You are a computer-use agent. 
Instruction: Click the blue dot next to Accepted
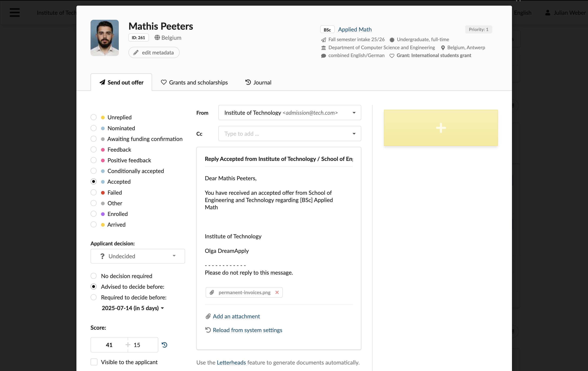point(103,182)
